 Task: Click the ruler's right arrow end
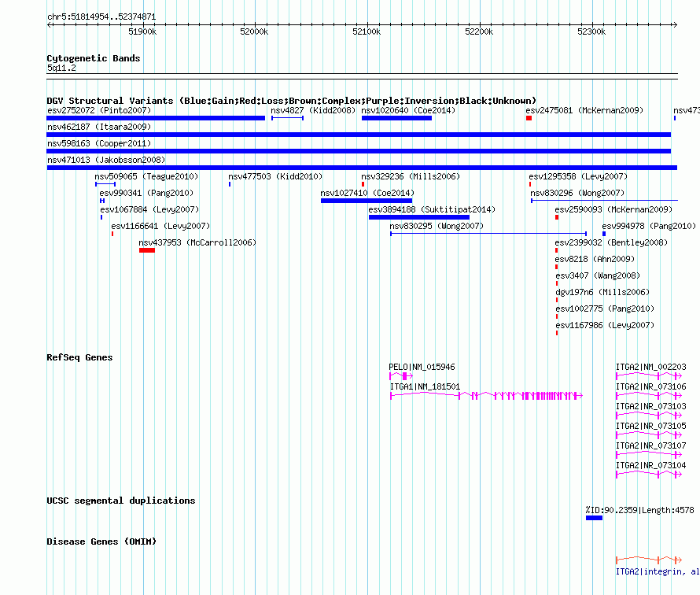point(675,24)
